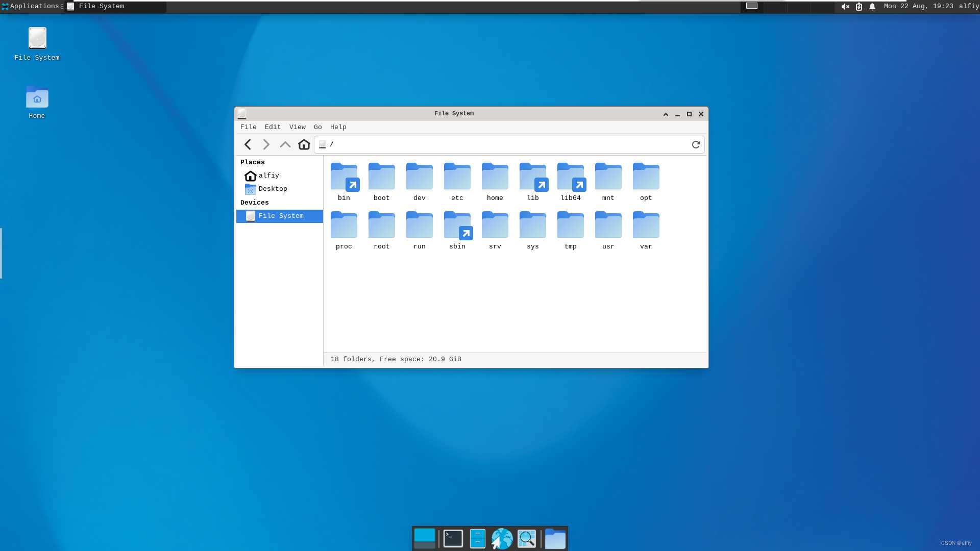Click the location path bar
This screenshot has height=551, width=980.
coord(509,145)
